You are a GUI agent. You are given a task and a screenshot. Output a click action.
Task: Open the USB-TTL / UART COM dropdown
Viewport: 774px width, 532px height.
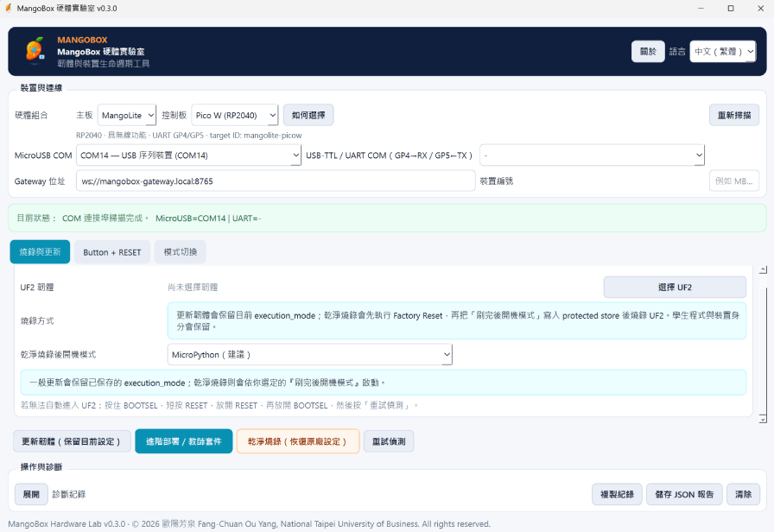[592, 155]
